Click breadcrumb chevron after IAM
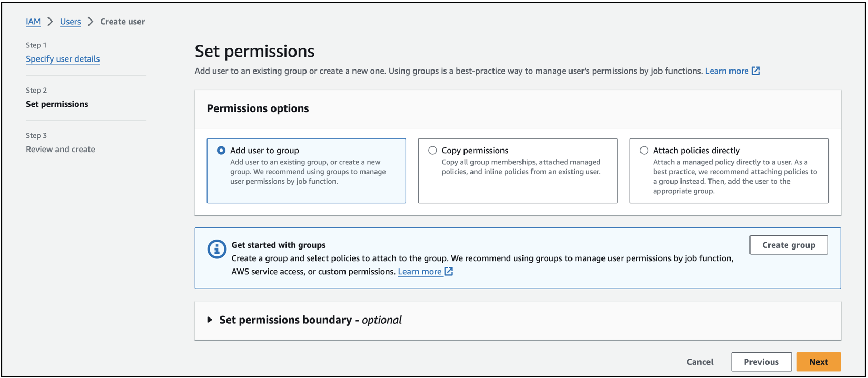Screen dimensions: 868x378 coord(51,22)
